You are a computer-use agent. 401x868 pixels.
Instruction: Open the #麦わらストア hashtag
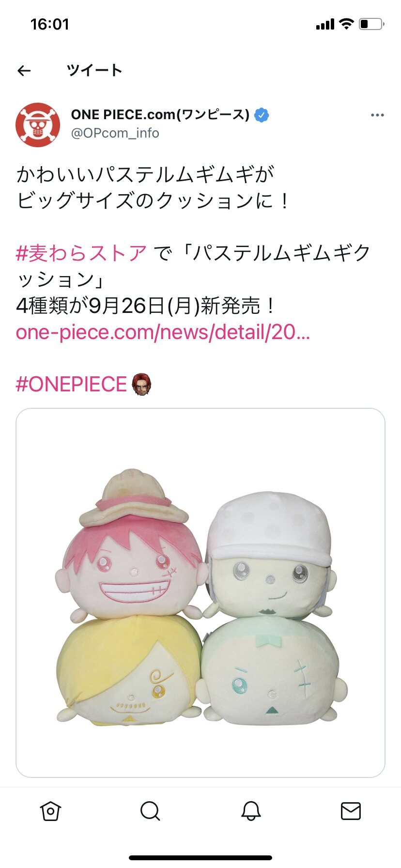click(81, 253)
